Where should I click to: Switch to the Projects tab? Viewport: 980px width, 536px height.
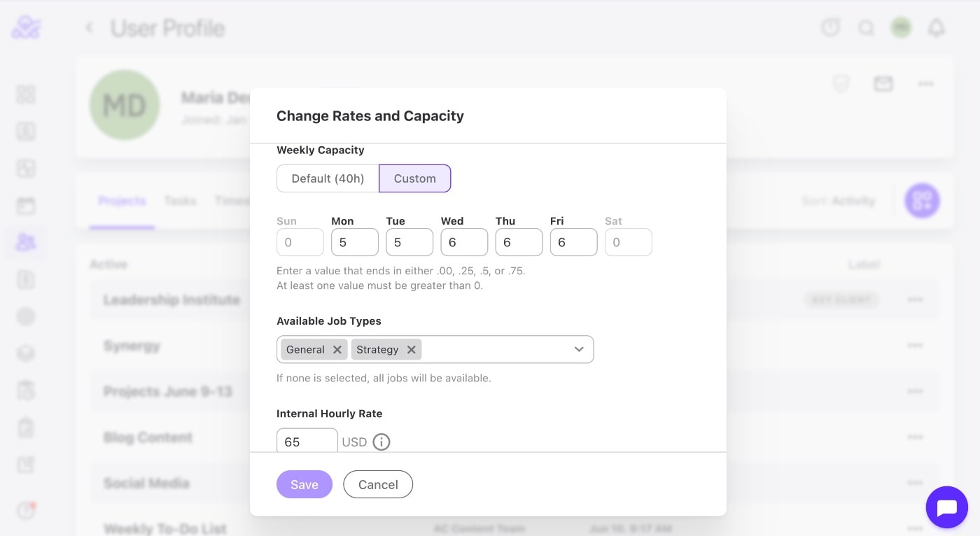(122, 201)
